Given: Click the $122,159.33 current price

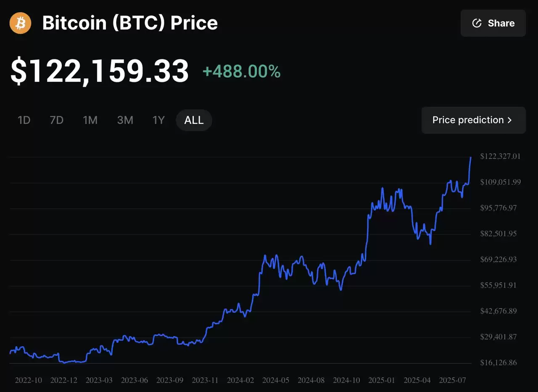Looking at the screenshot, I should pyautogui.click(x=100, y=71).
